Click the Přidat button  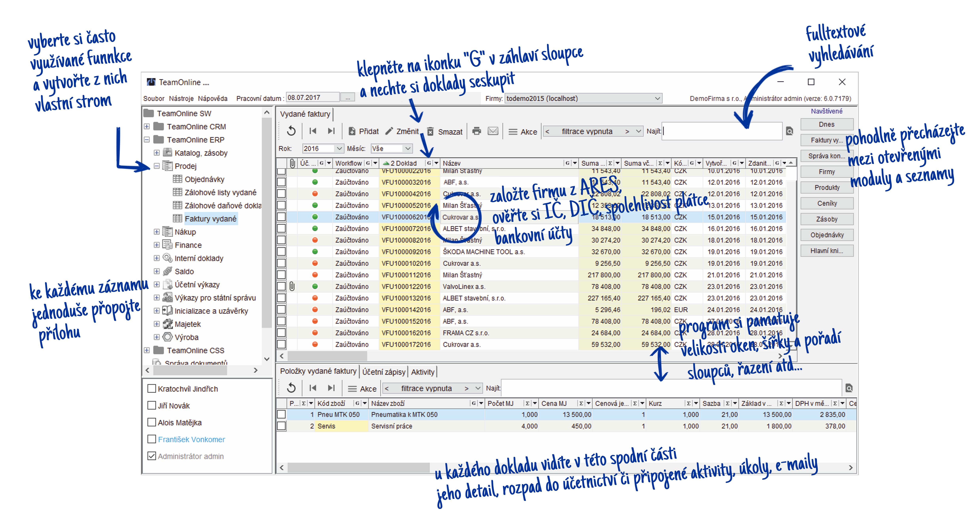point(364,132)
